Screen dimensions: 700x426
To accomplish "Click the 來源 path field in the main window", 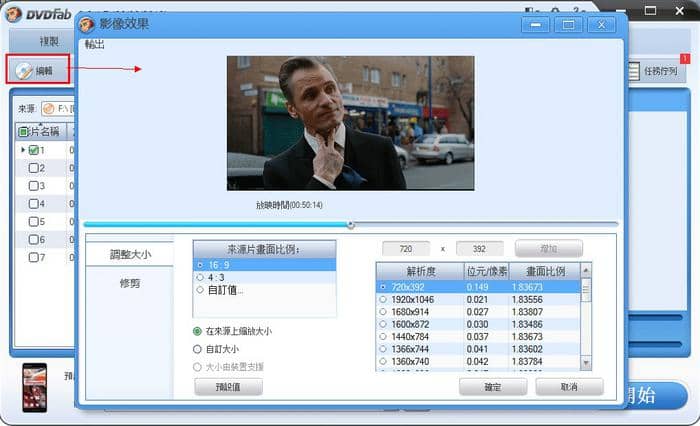I will pyautogui.click(x=58, y=109).
